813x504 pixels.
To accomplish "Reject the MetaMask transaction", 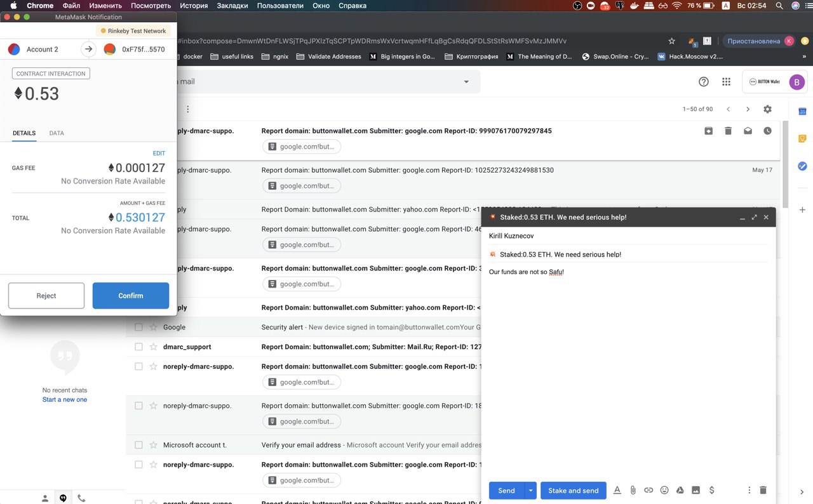I will pos(46,296).
